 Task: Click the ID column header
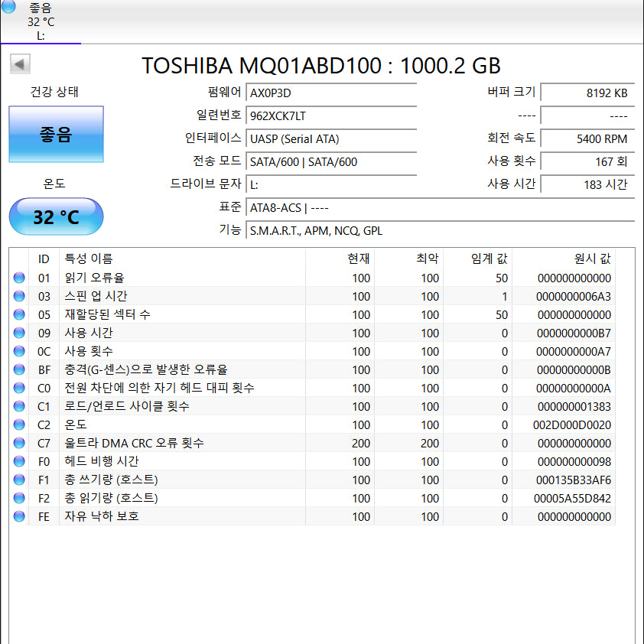(x=44, y=259)
